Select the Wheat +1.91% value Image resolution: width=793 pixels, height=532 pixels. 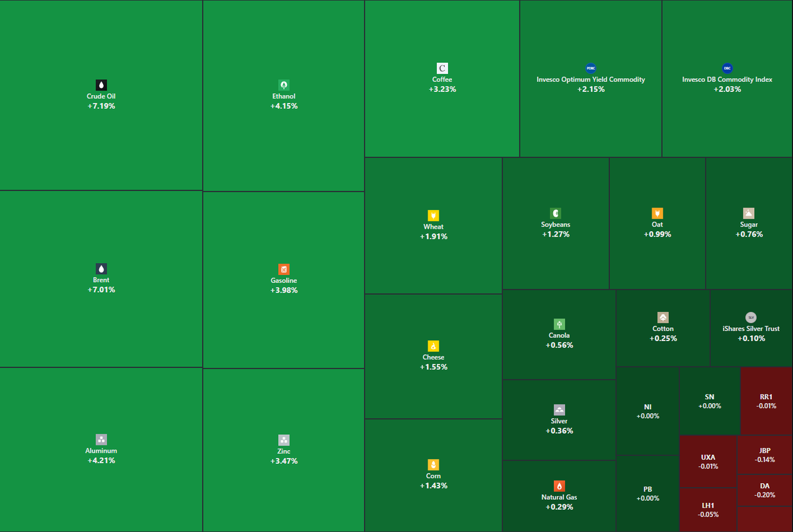point(434,237)
